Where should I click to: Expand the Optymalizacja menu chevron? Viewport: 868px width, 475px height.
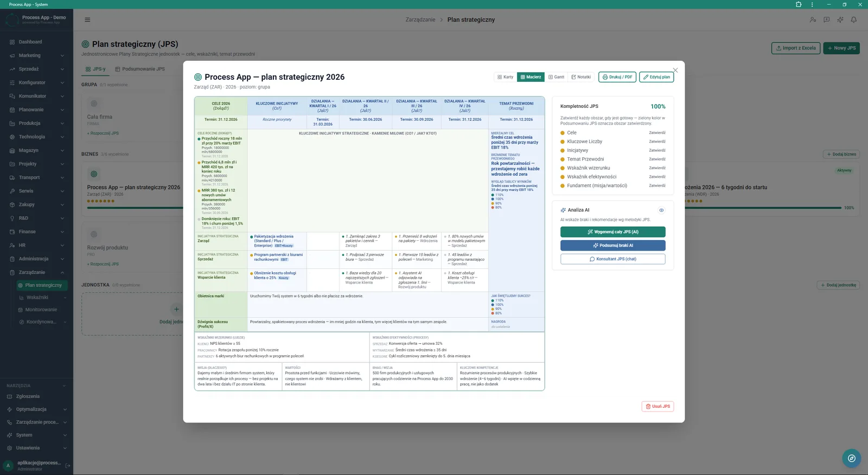tap(65, 409)
